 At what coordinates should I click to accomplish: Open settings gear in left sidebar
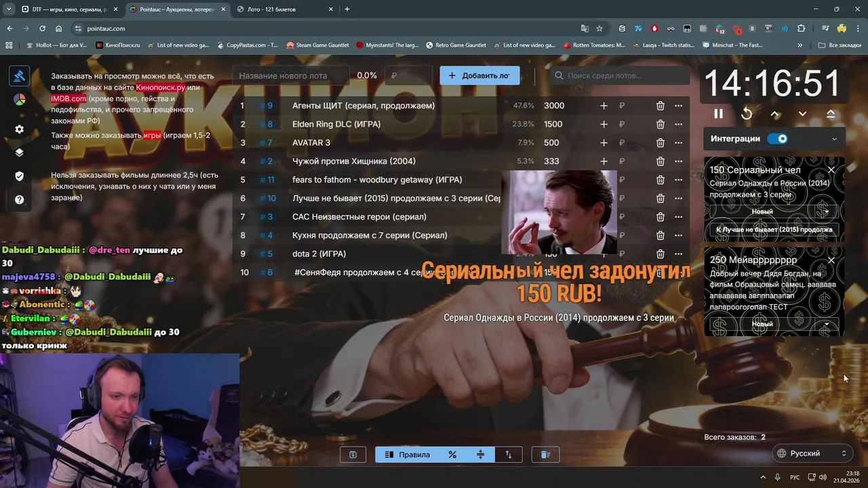(x=19, y=129)
